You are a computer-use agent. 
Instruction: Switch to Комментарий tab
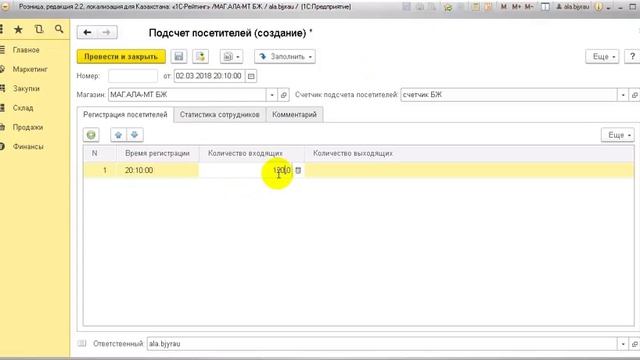click(x=294, y=115)
